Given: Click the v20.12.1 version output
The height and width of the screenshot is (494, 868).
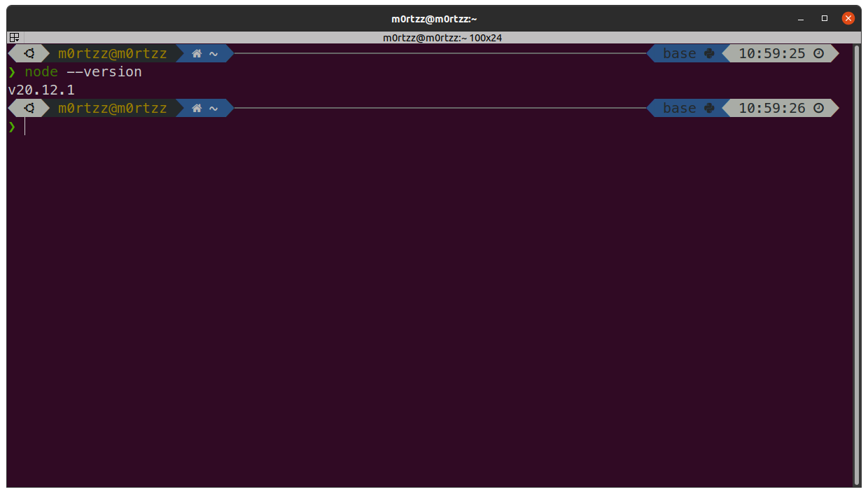Looking at the screenshot, I should coord(41,90).
